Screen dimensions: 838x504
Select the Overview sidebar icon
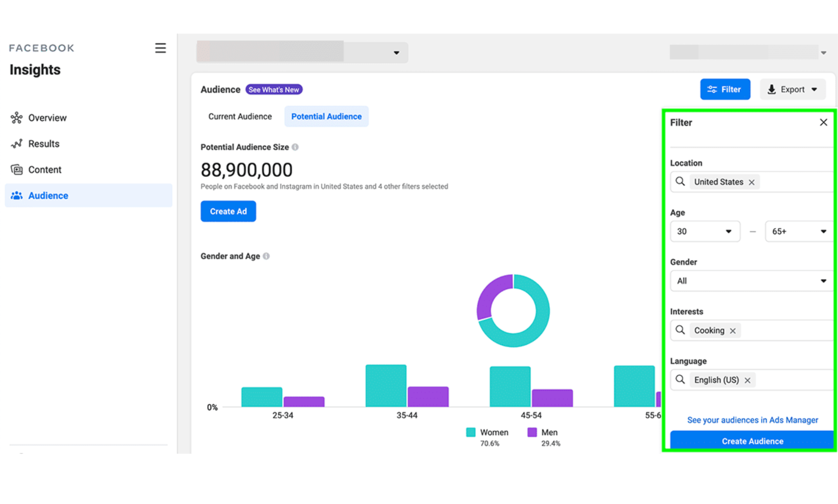tap(16, 118)
